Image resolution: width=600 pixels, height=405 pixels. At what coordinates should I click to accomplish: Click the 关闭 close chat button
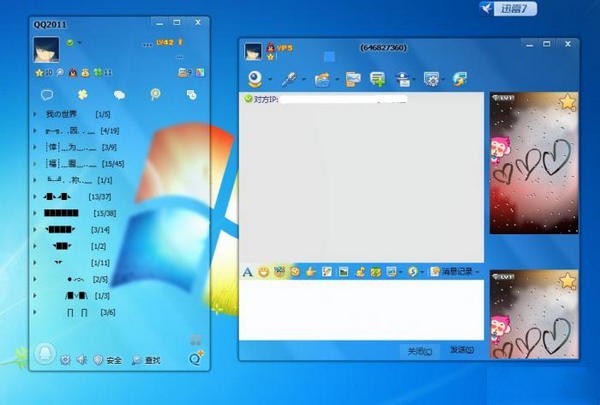(418, 351)
